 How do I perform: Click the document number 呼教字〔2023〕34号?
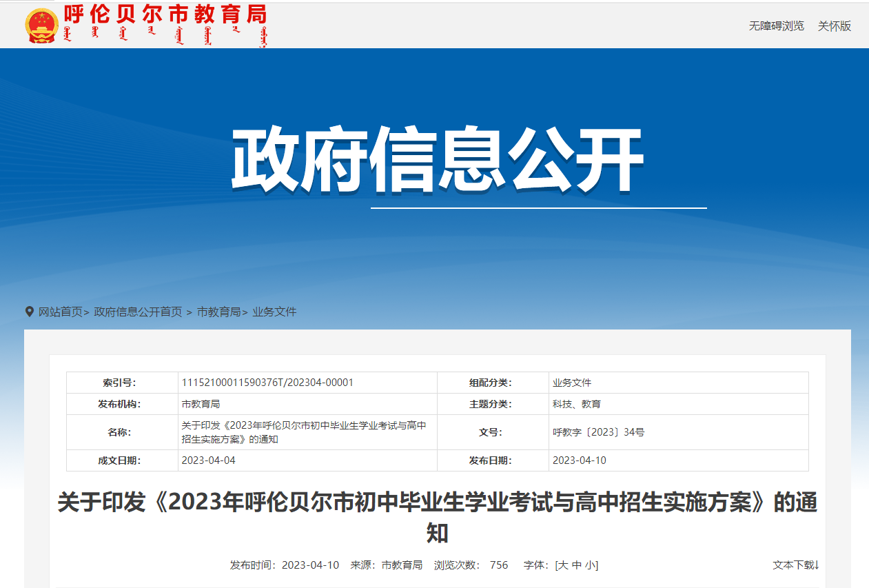click(598, 432)
